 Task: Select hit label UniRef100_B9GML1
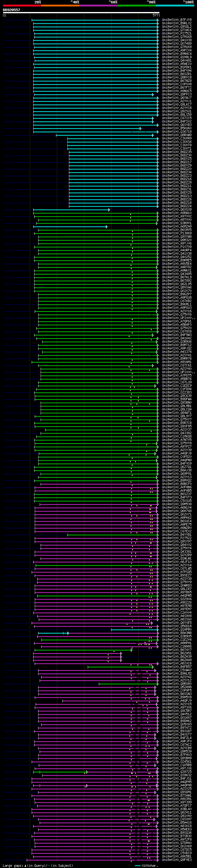(177, 304)
